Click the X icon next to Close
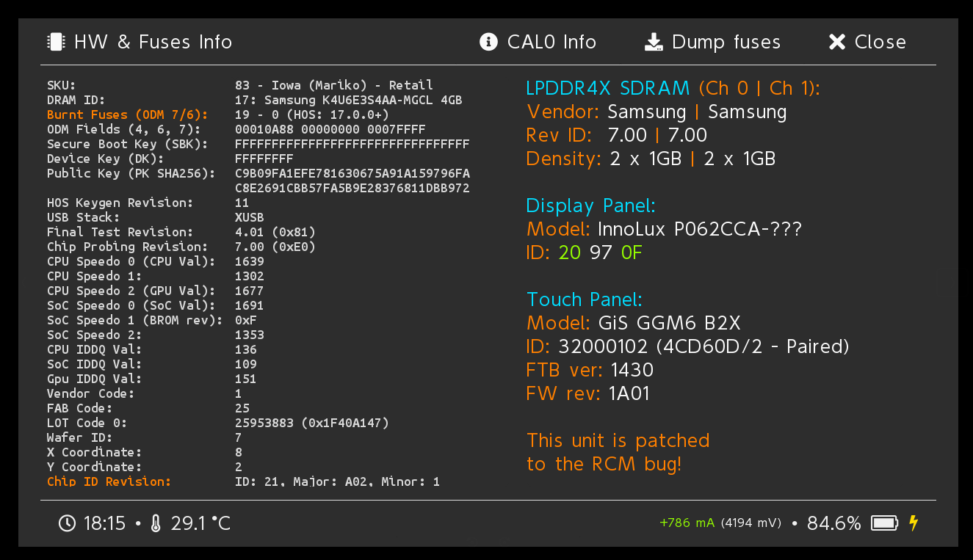 click(x=837, y=42)
